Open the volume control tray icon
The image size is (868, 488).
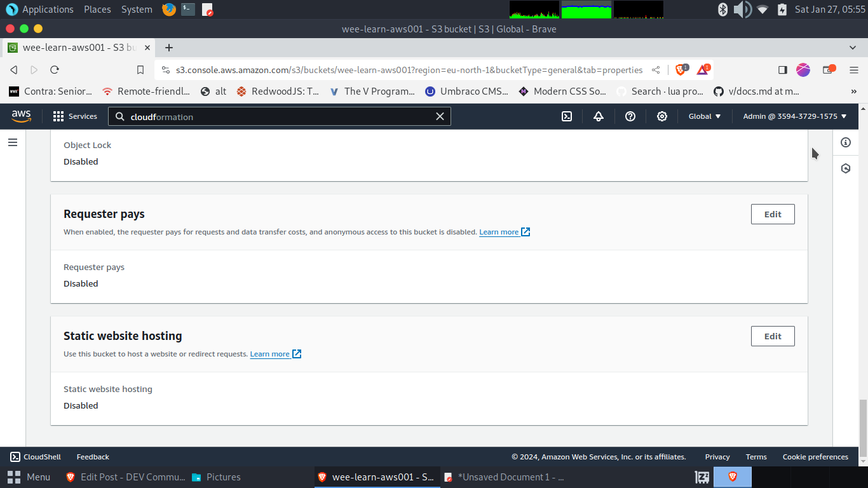pyautogui.click(x=742, y=10)
